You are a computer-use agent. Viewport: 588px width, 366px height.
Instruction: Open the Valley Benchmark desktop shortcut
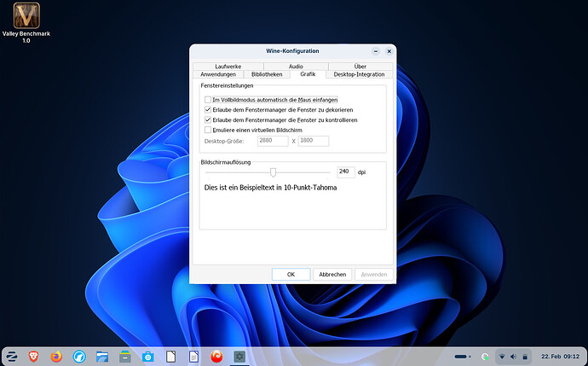point(28,16)
